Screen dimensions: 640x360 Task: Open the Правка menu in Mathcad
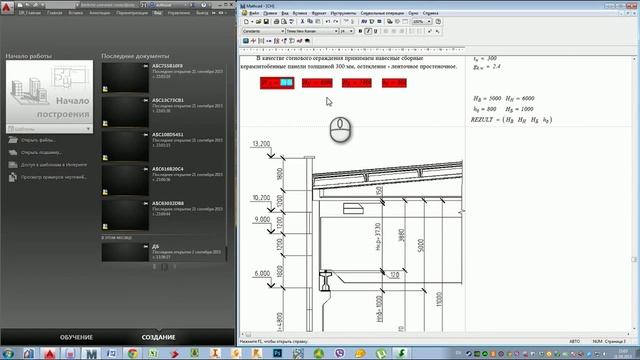(270, 13)
